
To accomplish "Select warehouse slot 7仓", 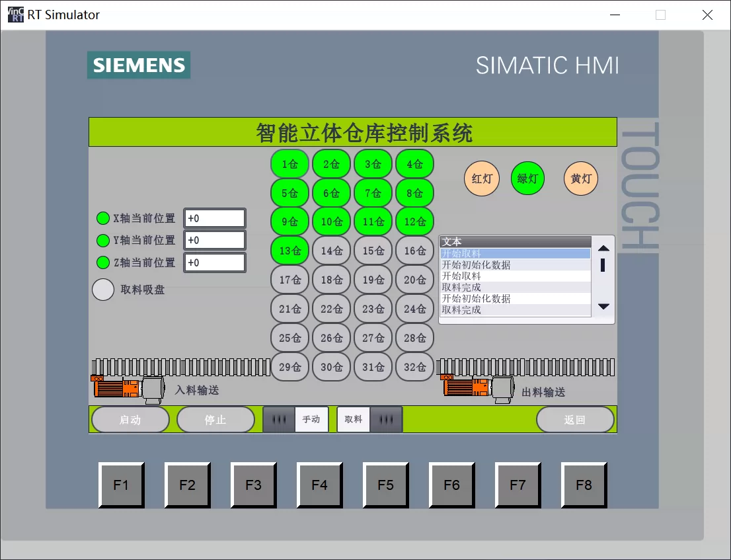I will 373,193.
